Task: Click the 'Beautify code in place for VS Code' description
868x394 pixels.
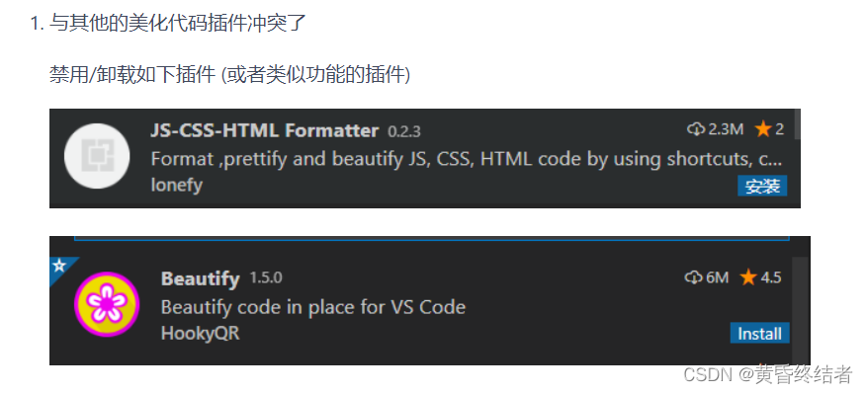Action: click(x=313, y=307)
